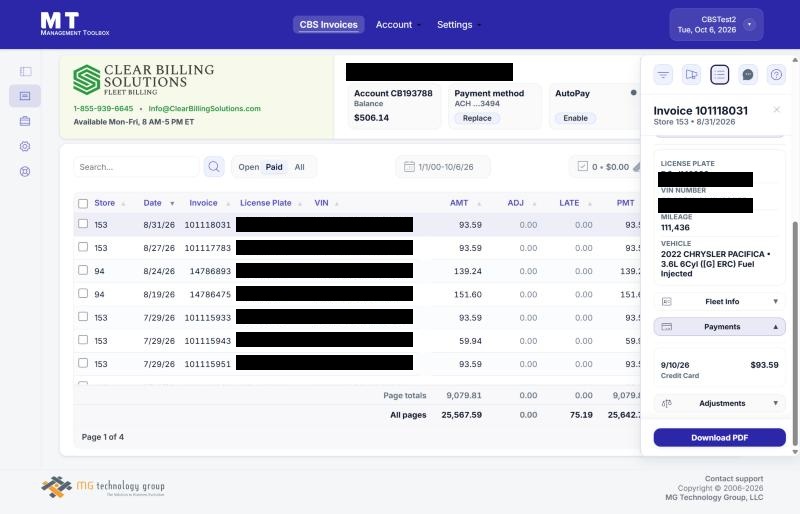The height and width of the screenshot is (514, 800).
Task: Open the invoices icon in left sidebar
Action: point(25,96)
